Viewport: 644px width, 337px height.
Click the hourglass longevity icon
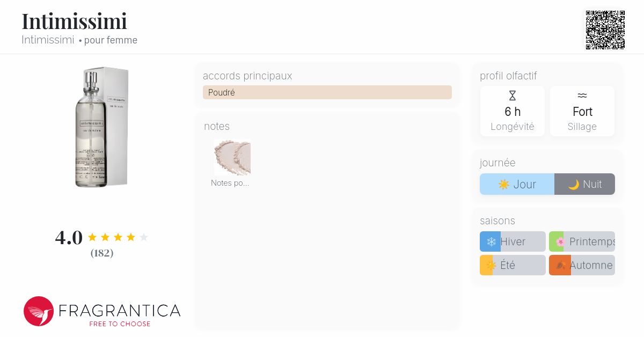point(512,96)
